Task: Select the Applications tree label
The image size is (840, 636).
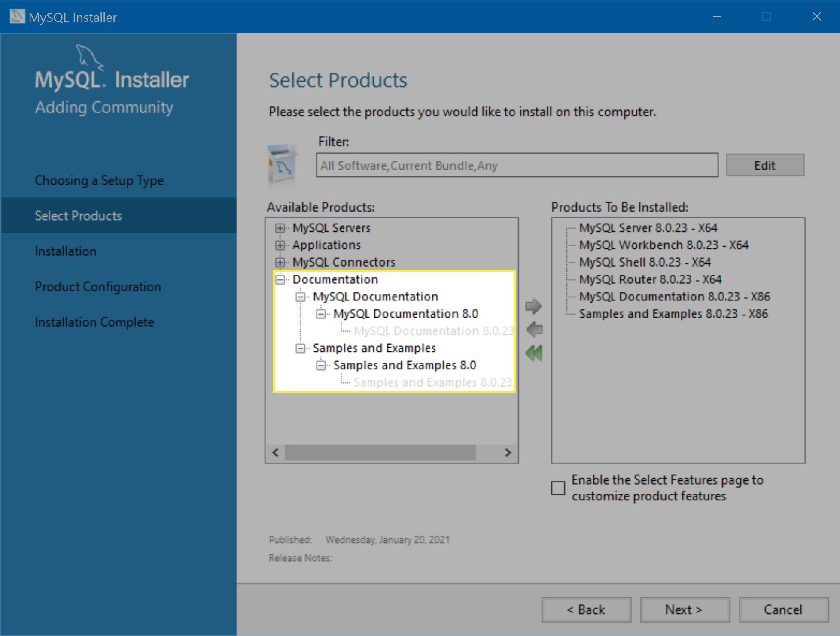Action: (x=326, y=245)
